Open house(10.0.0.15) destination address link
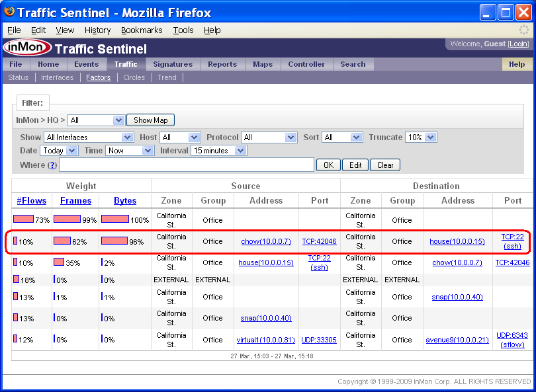The height and width of the screenshot is (392, 536). 457,241
